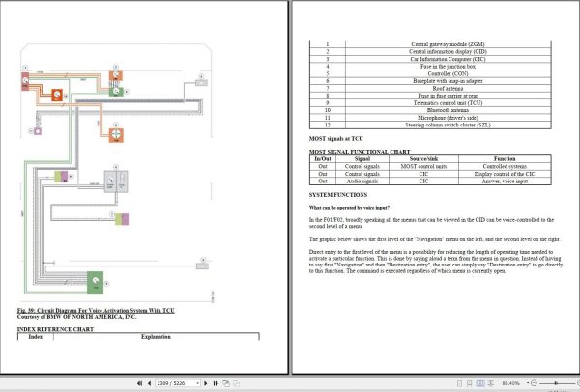This screenshot has width=580, height=392.
Task: Click 'Steering column switch cluster (SZL)' row
Action: (x=430, y=125)
